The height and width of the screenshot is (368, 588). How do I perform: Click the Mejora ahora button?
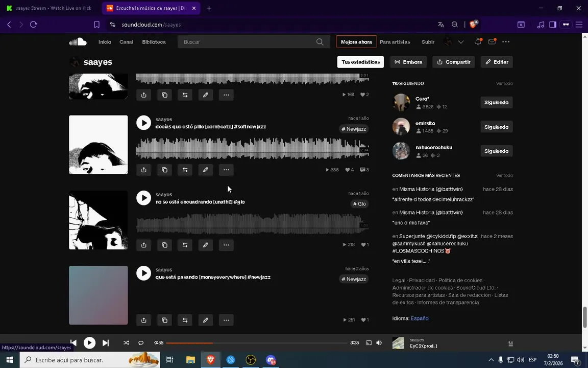(x=356, y=42)
